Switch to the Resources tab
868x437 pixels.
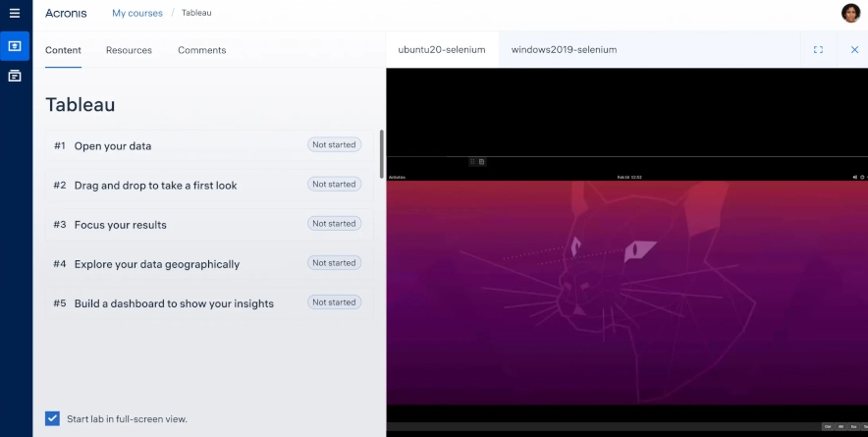(x=129, y=50)
